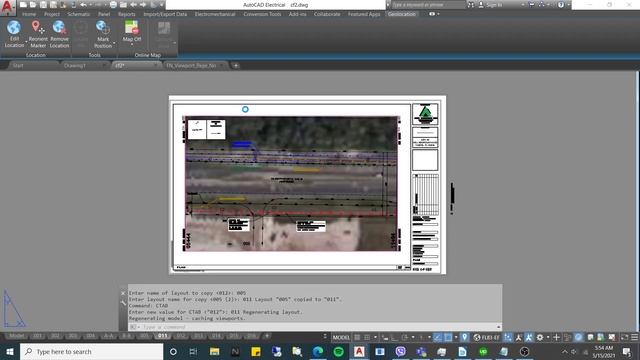Viewport: 640px width, 360px height.
Task: Expand snap mode settings dropdown arrow
Action: tap(375, 337)
